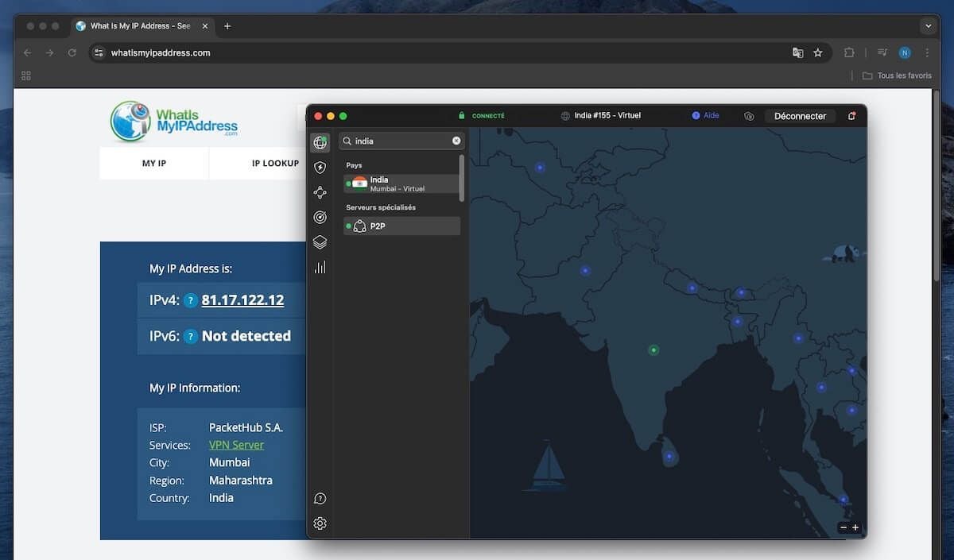Screen dimensions: 954x560
Task: Clear the india search text with the x icon
Action: click(x=456, y=141)
